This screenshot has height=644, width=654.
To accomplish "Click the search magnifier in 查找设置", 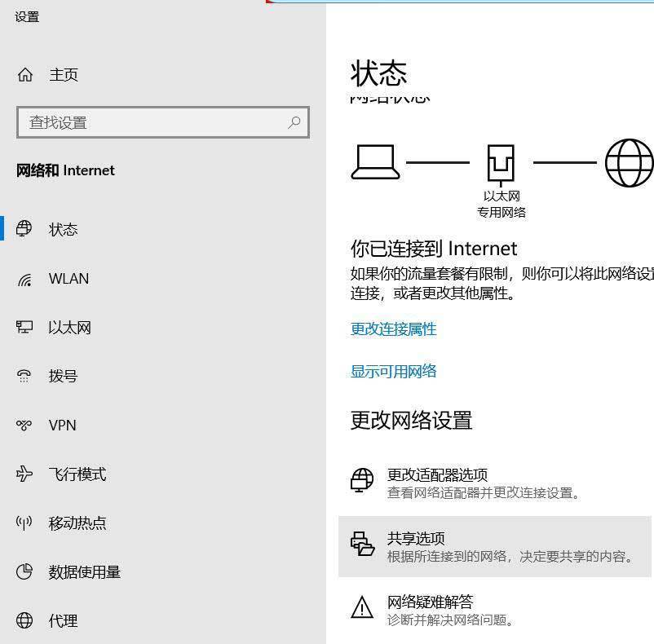I will (294, 122).
